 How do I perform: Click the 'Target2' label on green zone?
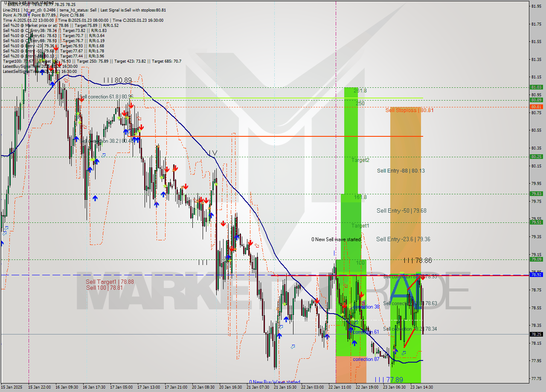click(360, 160)
